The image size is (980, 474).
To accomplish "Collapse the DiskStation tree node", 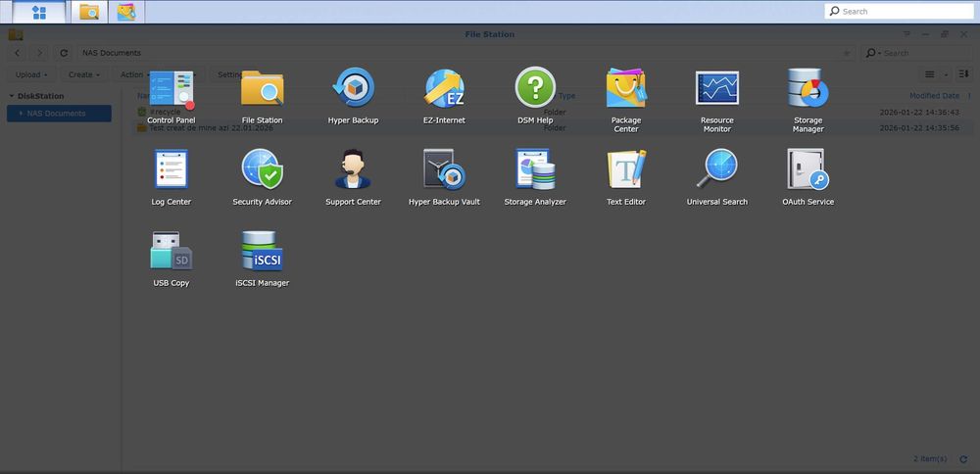I will (11, 96).
